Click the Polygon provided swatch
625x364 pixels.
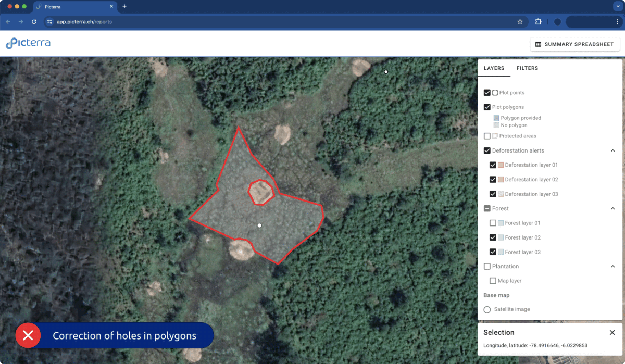(496, 118)
